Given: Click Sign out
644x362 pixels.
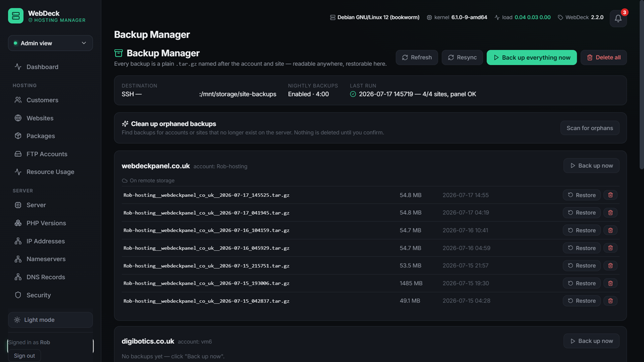Looking at the screenshot, I should (x=24, y=355).
